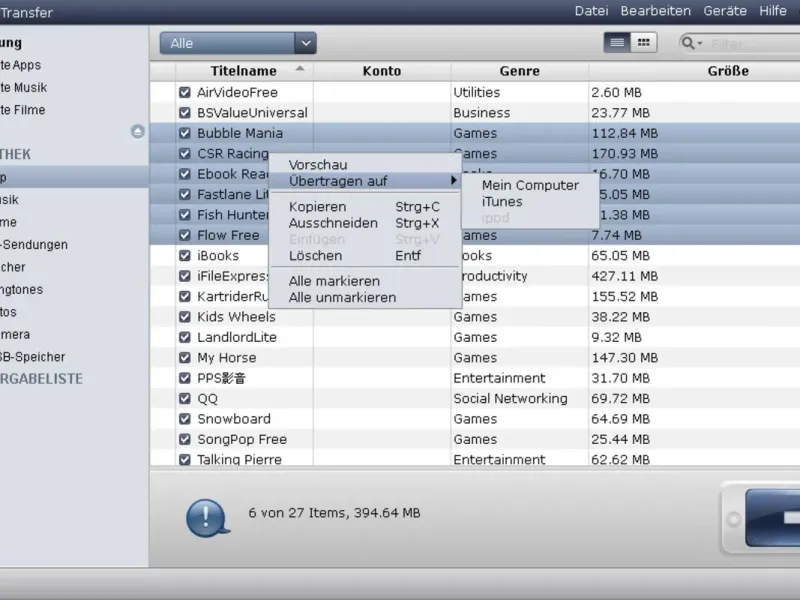
Task: Sort by Konto column header
Action: (x=382, y=71)
